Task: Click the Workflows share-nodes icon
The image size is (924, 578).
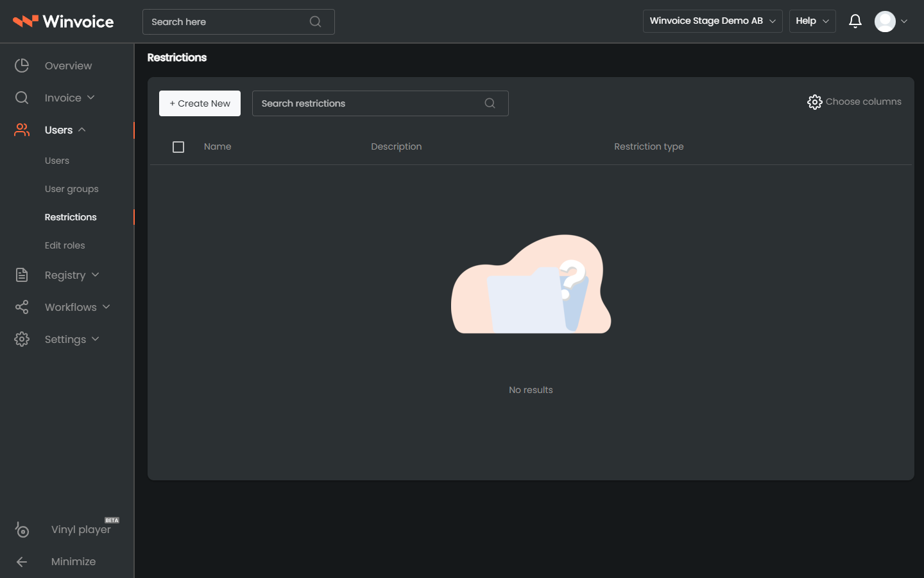Action: tap(22, 307)
